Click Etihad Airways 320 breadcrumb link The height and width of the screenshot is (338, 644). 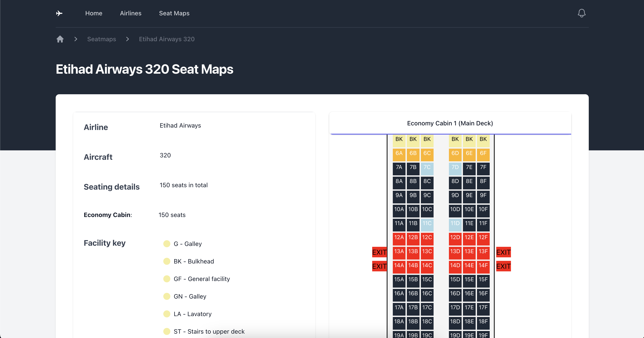pos(167,39)
